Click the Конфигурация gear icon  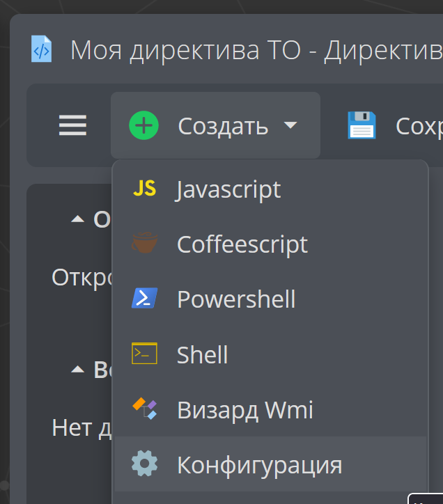tap(144, 464)
